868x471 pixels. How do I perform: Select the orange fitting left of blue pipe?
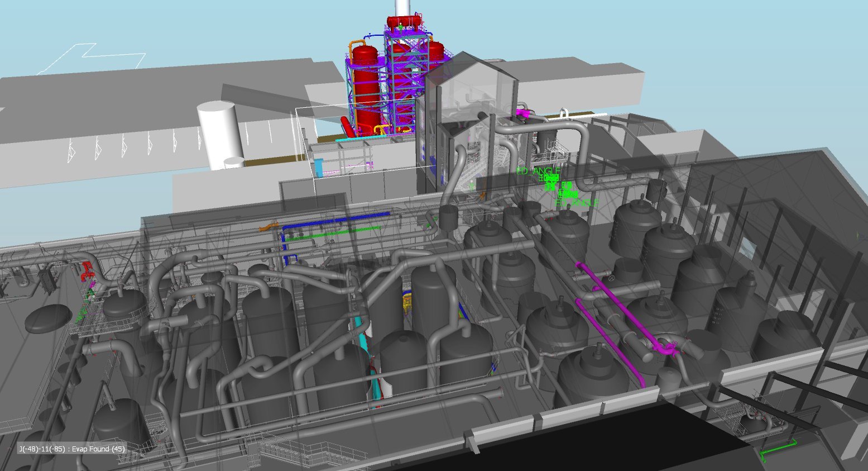(x=268, y=226)
